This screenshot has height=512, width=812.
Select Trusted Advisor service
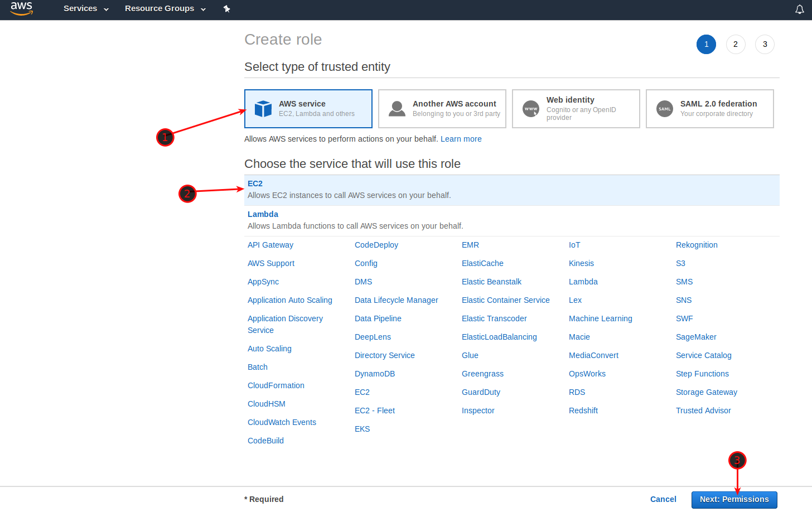click(x=703, y=410)
